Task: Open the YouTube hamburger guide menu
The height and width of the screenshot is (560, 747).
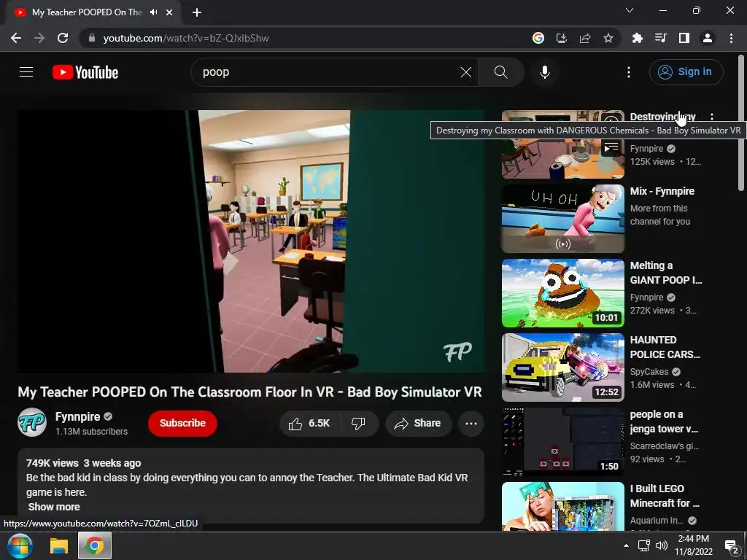Action: 26,72
